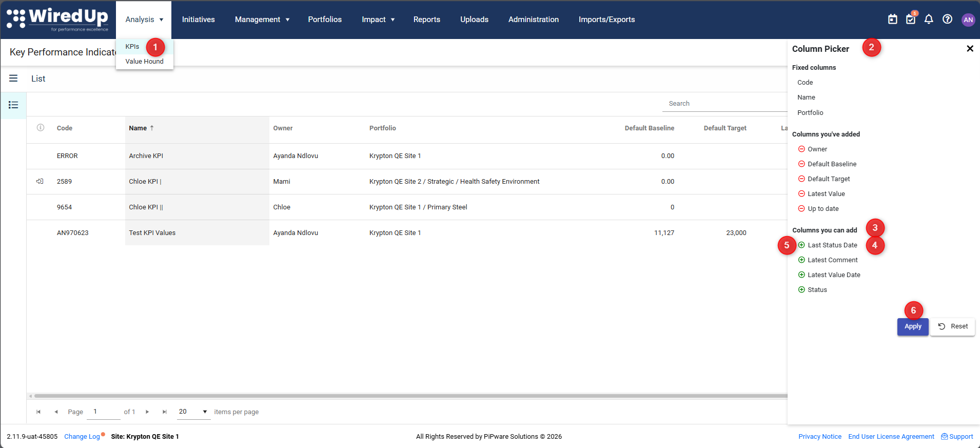Add the Status column

click(x=801, y=290)
